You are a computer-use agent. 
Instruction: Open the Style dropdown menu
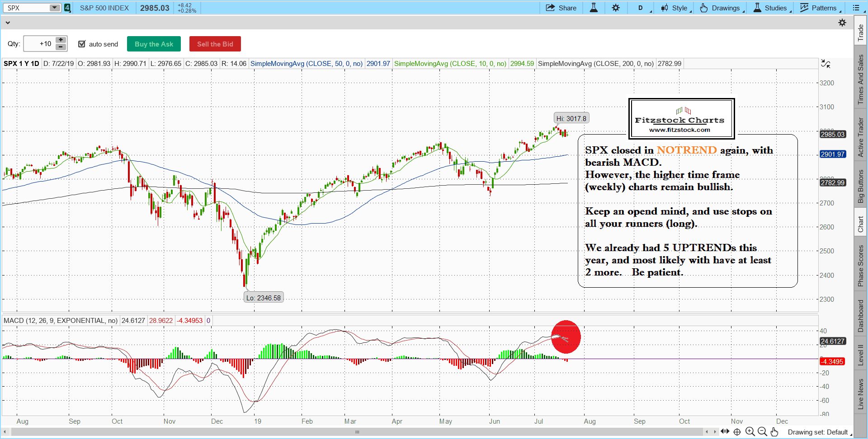click(676, 8)
